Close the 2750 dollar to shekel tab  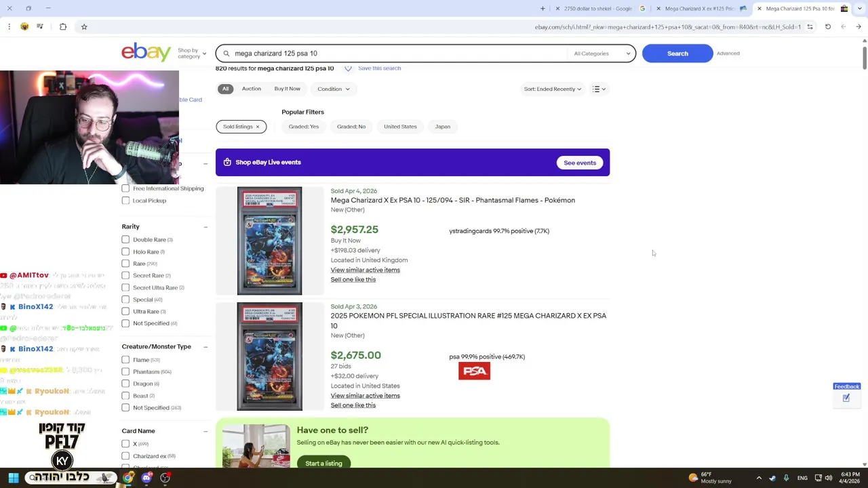click(557, 8)
